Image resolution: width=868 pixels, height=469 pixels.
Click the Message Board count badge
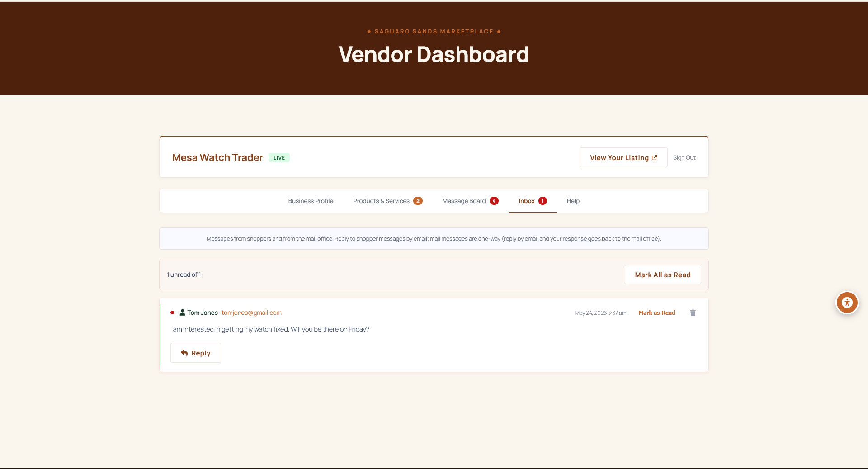tap(494, 201)
